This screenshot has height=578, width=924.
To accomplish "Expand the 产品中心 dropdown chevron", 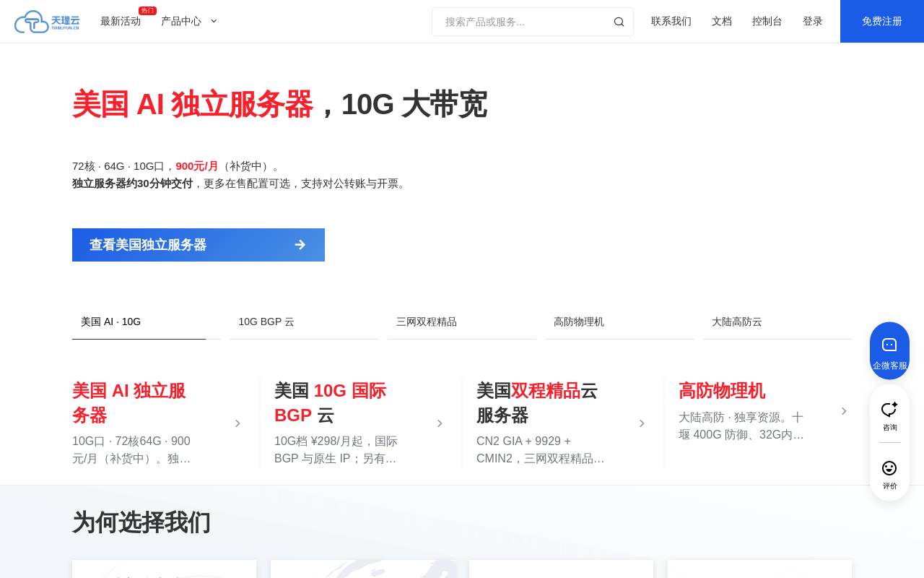I will 214,21.
